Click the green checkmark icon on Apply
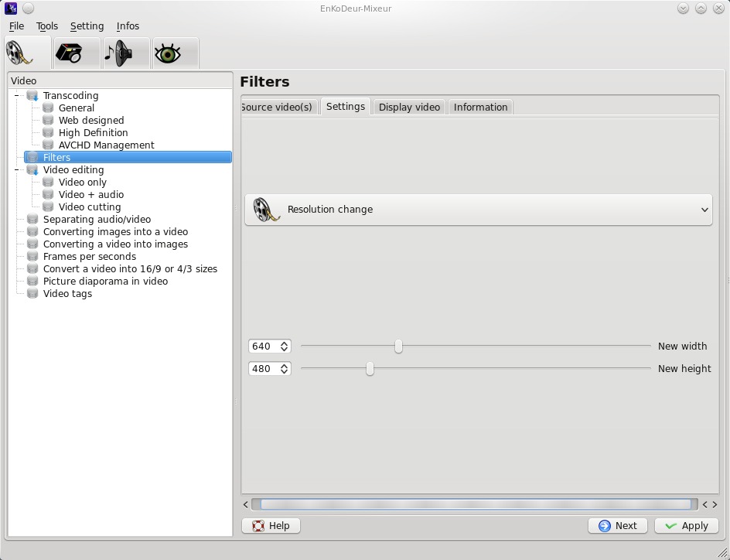Viewport: 730px width, 560px height. click(x=671, y=525)
